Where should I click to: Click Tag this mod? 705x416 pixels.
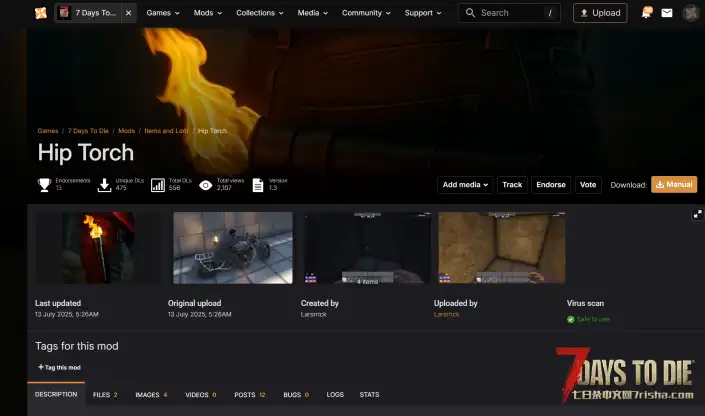tap(59, 367)
